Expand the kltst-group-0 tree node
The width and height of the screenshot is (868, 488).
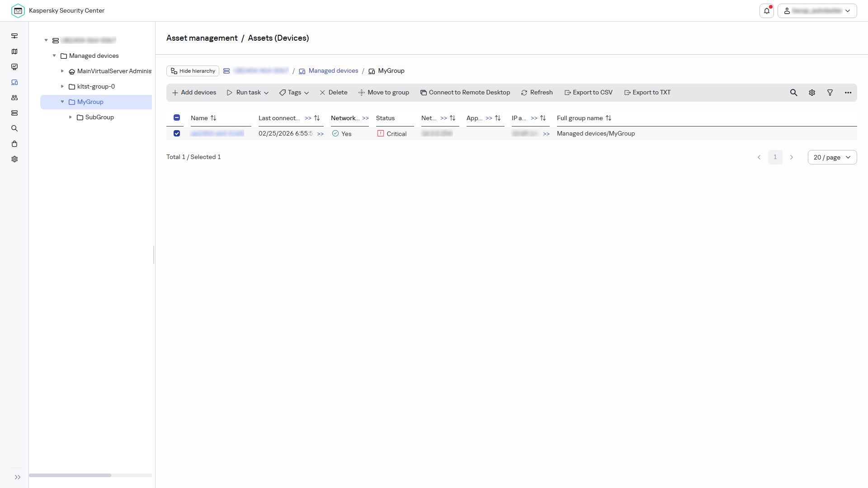click(x=62, y=86)
